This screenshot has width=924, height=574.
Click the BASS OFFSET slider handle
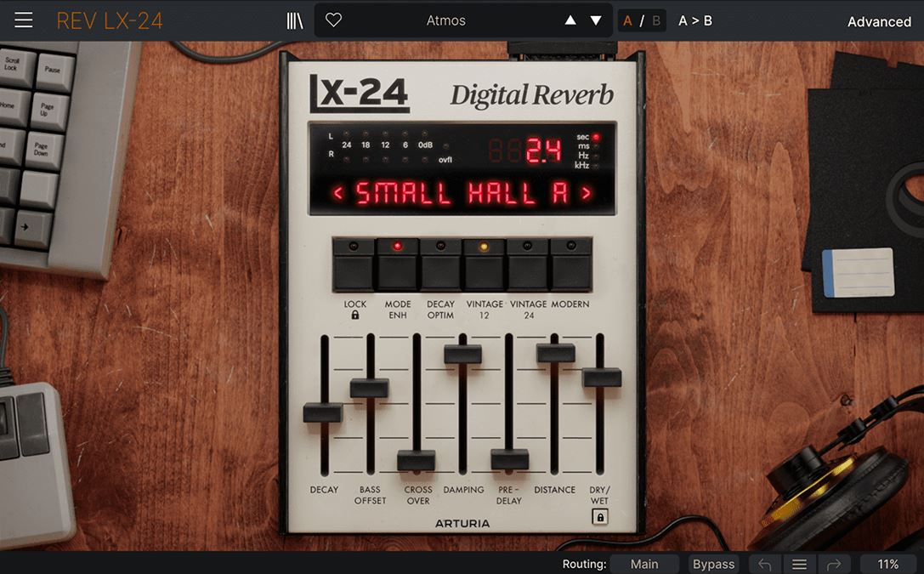coord(370,389)
